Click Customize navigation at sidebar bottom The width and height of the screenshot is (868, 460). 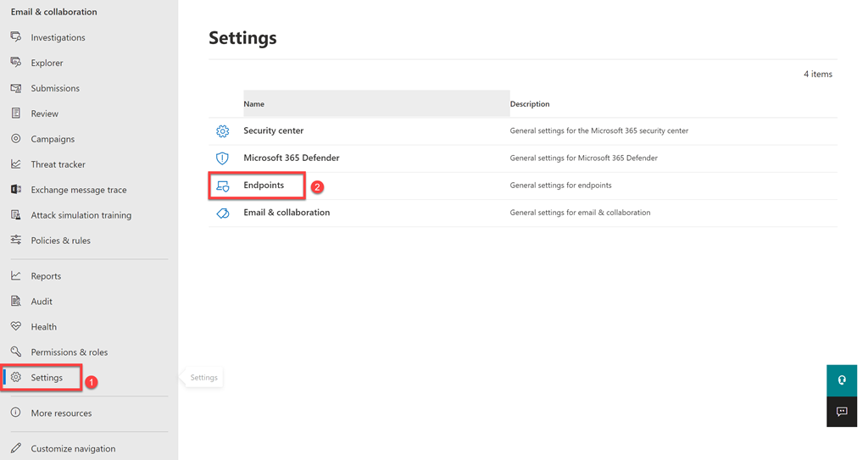tap(73, 449)
